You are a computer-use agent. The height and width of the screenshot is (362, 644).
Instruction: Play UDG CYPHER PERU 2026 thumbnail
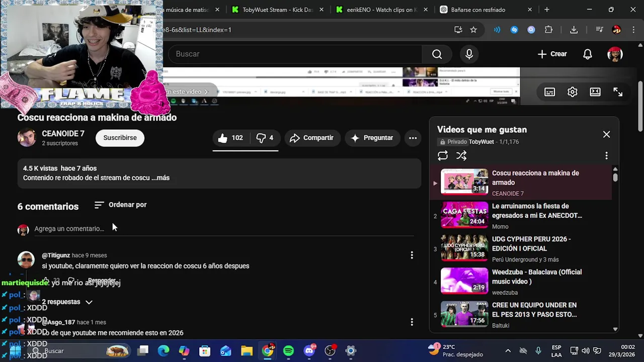click(464, 248)
